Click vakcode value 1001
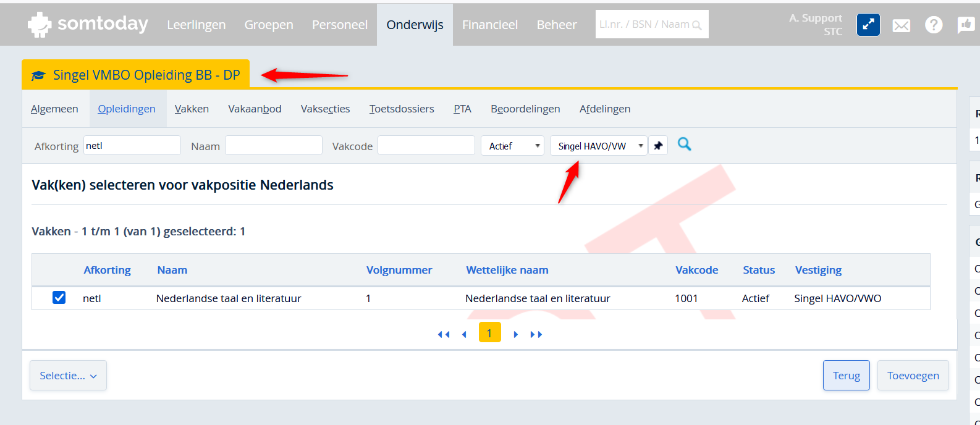980x425 pixels. [x=686, y=298]
